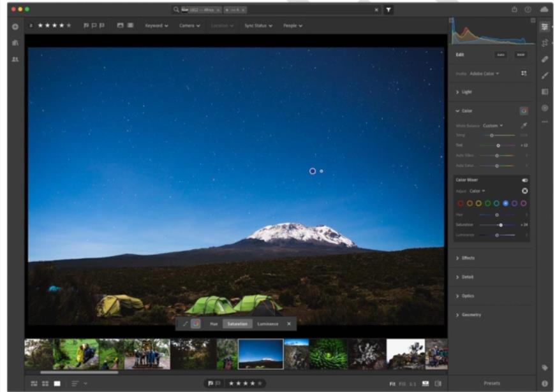Select the blue color swatch in mixer
The width and height of the screenshot is (555, 392).
[505, 203]
